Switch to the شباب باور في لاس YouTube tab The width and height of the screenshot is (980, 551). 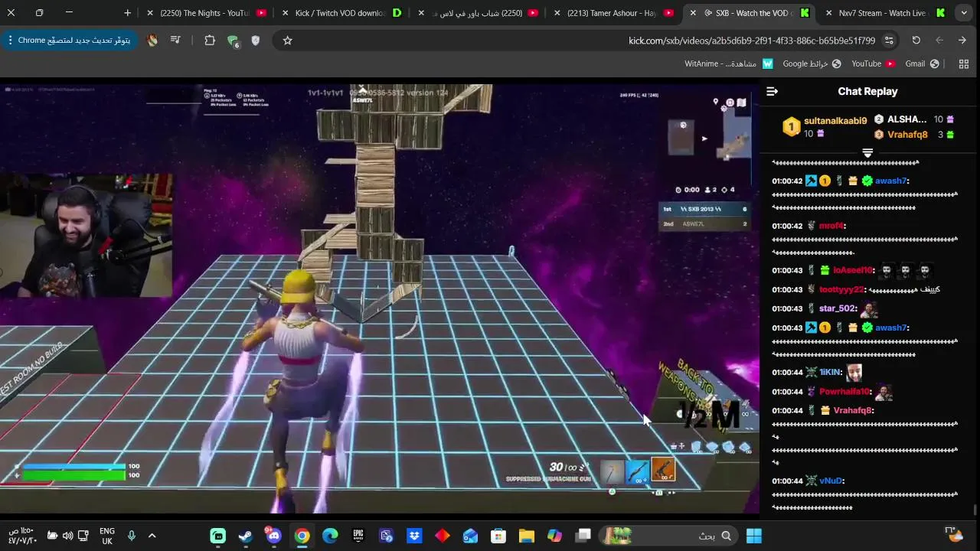[476, 13]
